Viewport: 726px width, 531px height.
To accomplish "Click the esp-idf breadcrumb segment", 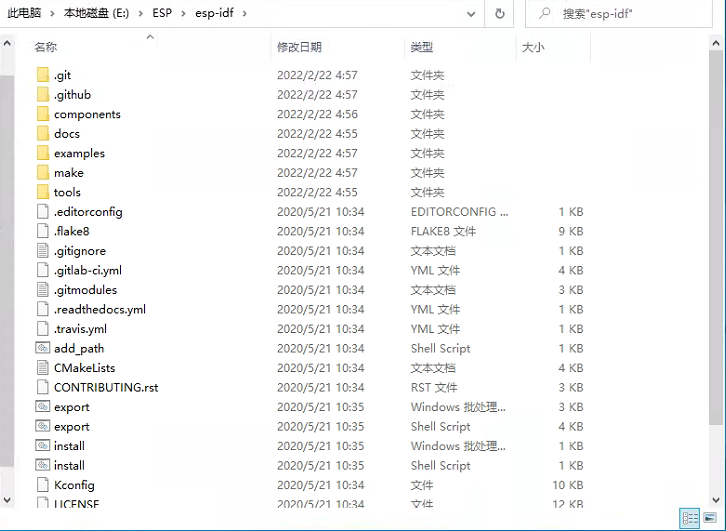I will [x=214, y=13].
